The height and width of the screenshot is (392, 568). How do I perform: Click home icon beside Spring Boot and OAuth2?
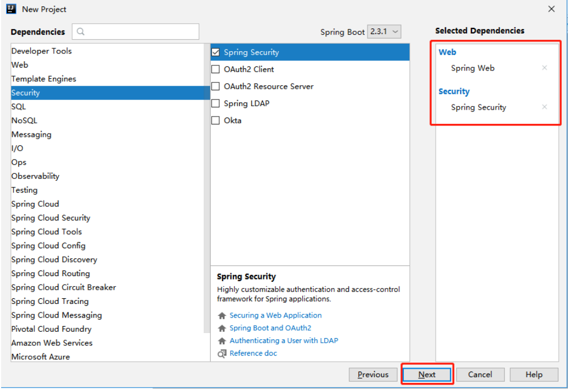222,328
